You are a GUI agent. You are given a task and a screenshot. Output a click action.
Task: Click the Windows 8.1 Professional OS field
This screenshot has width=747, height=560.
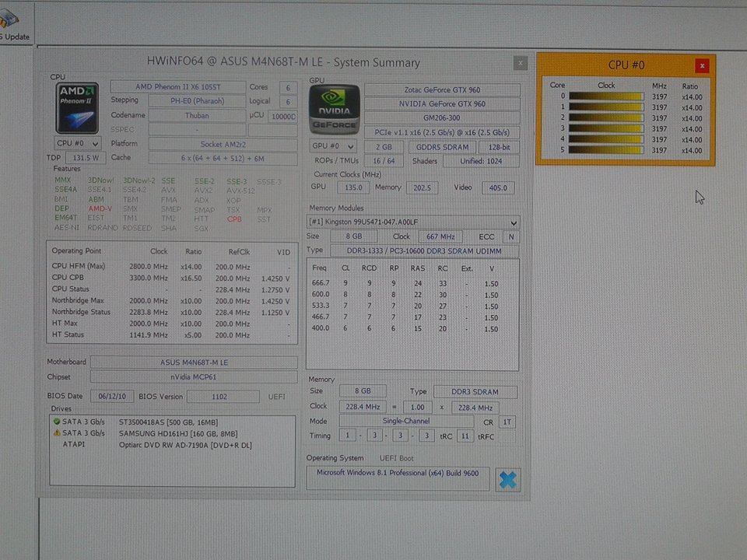[398, 478]
